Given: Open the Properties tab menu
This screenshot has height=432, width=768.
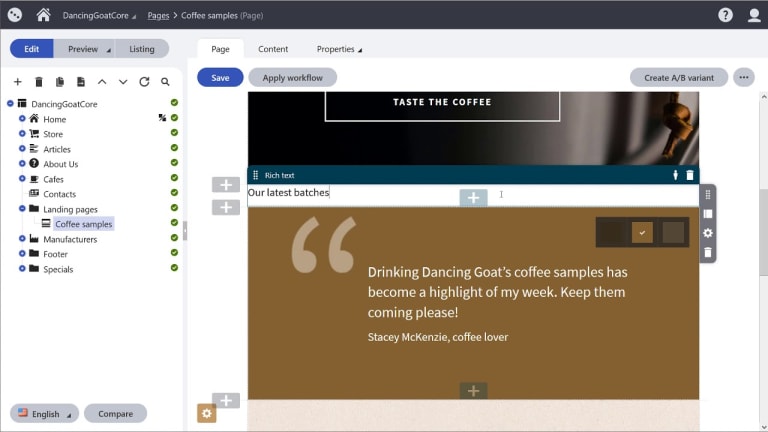Looking at the screenshot, I should click(339, 49).
